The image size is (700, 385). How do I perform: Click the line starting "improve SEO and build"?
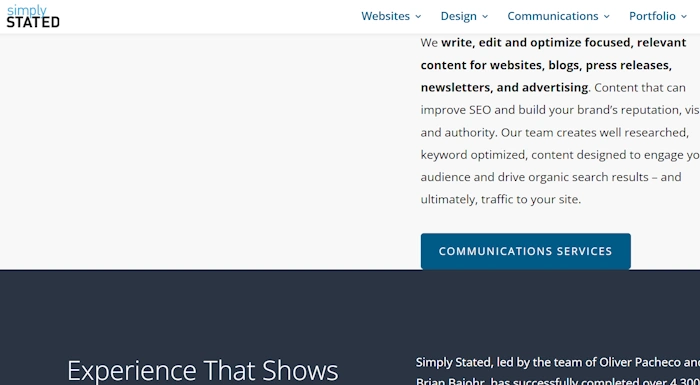click(x=560, y=110)
